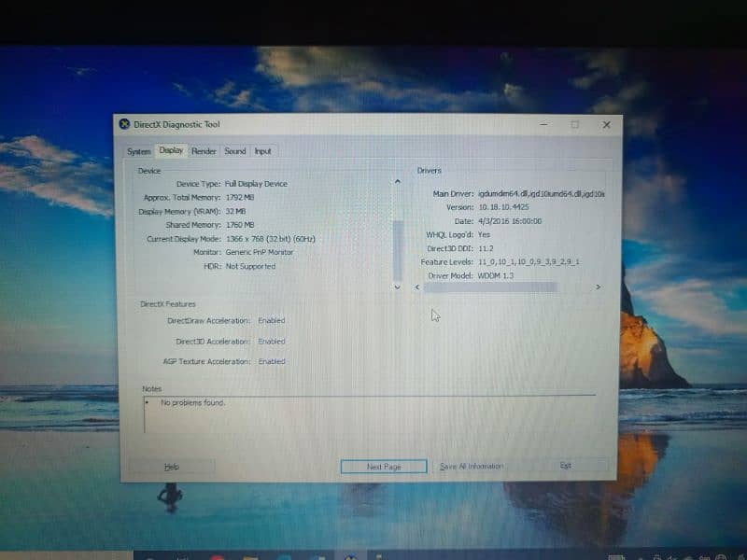Viewport: 747px width, 560px height.
Task: Open the Render tab
Action: (x=204, y=151)
